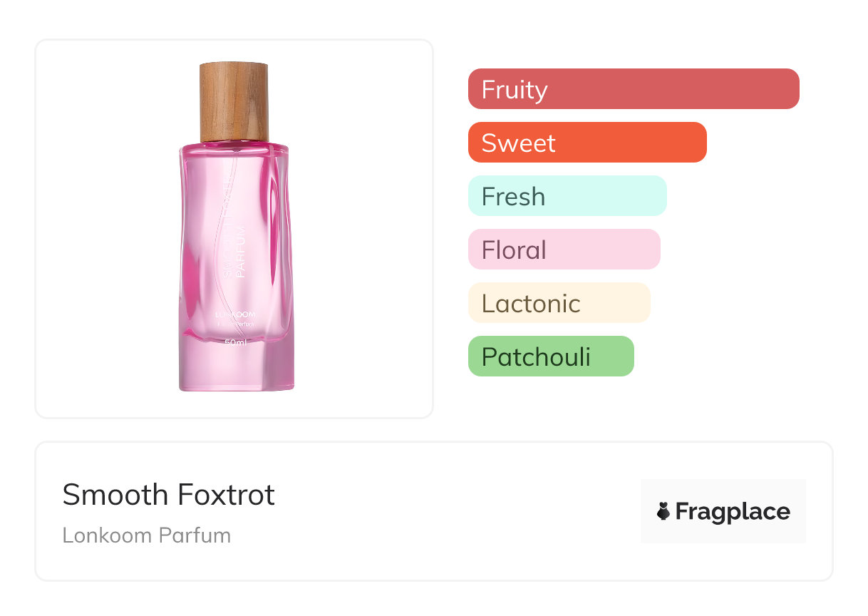Click the 50ml label on the bottle

click(x=235, y=343)
